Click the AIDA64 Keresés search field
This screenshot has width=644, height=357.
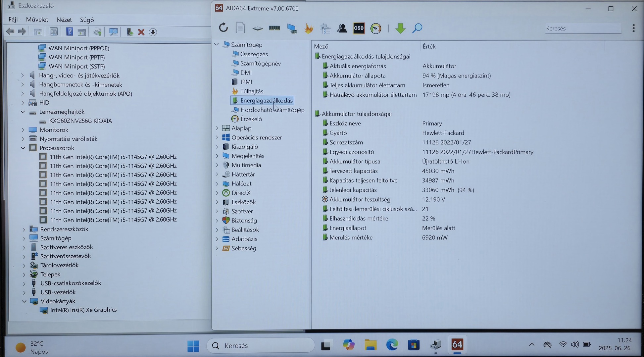pos(583,28)
